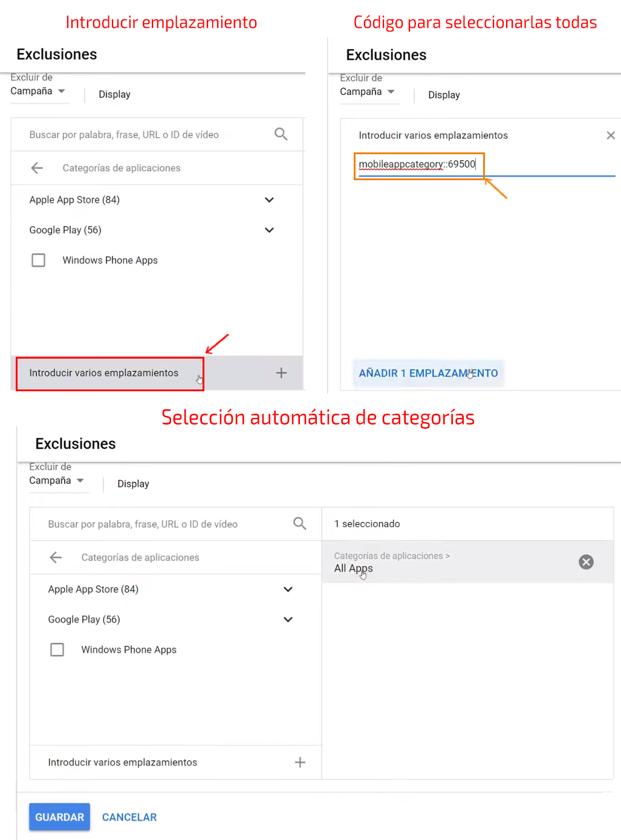Click the CANCELAR link
Viewport: 621px width, 840px height.
[129, 817]
